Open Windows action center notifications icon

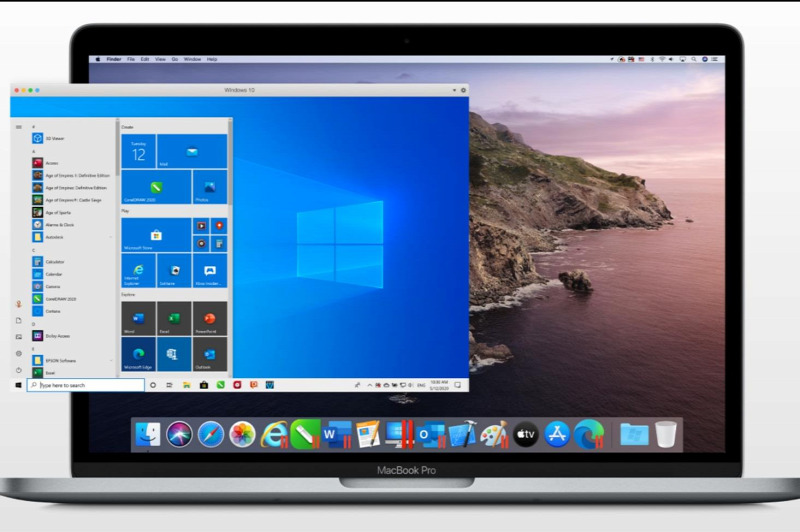coord(458,385)
